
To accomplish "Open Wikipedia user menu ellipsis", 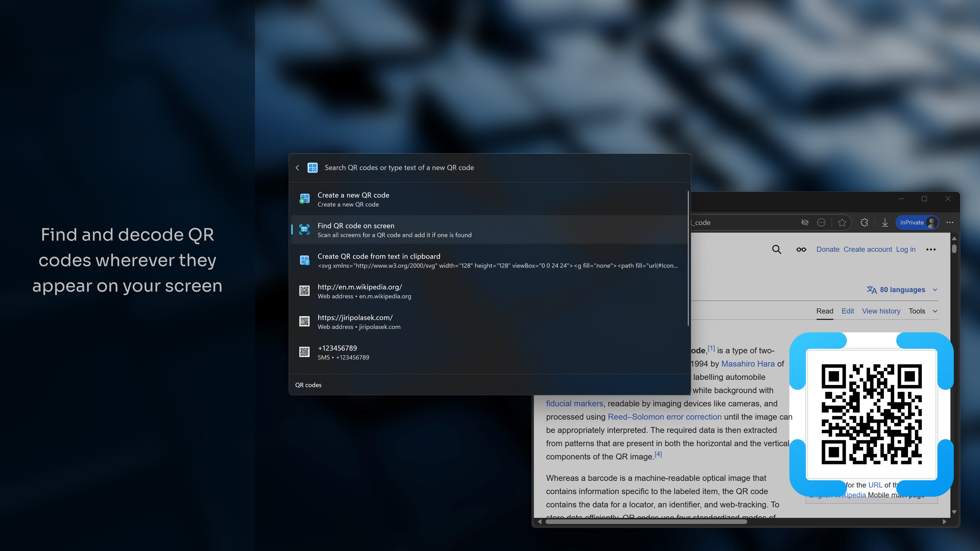I will 931,249.
